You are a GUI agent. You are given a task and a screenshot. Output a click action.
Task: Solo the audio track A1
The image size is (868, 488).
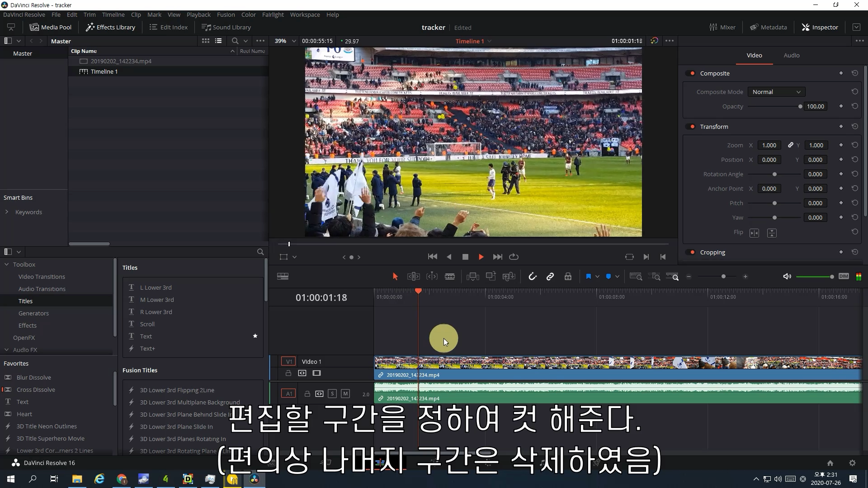332,394
